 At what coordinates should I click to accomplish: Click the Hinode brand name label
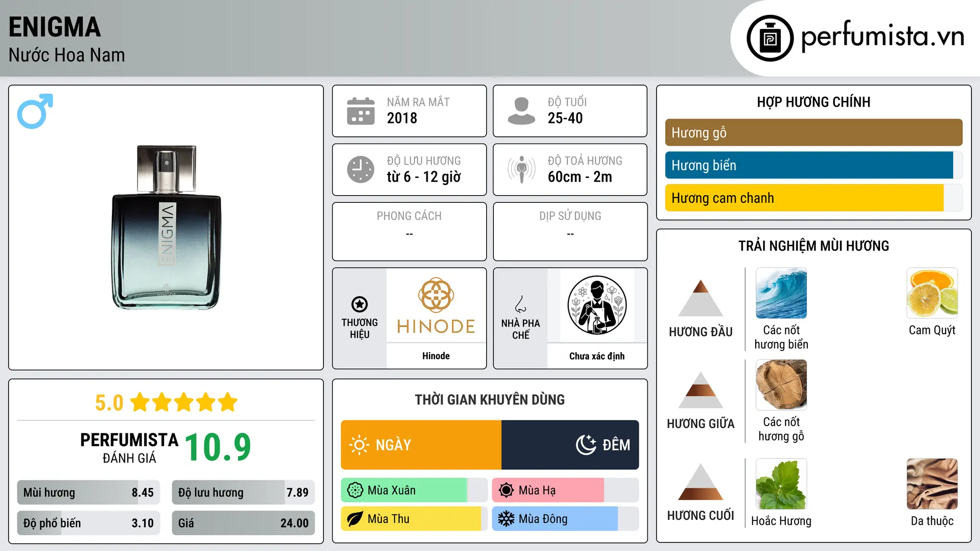(x=436, y=356)
